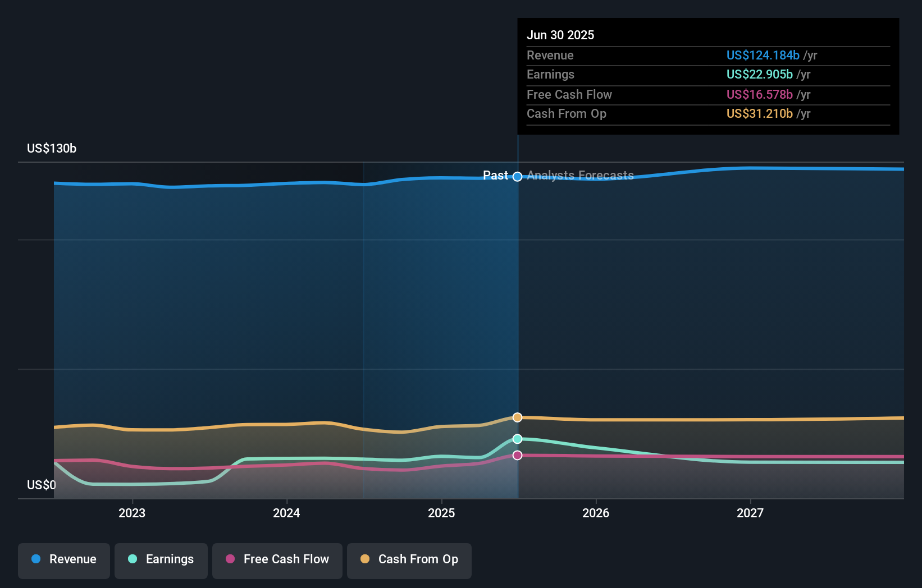Toggle the Revenue legend button
The width and height of the screenshot is (922, 588).
click(64, 561)
